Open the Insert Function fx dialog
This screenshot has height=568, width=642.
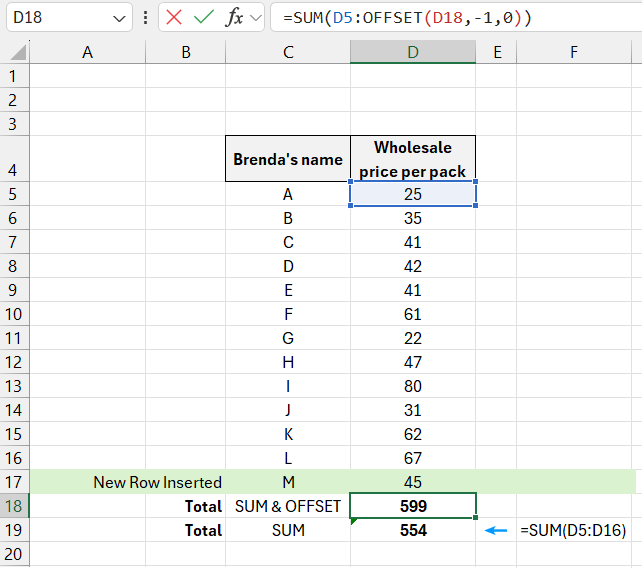coord(234,18)
